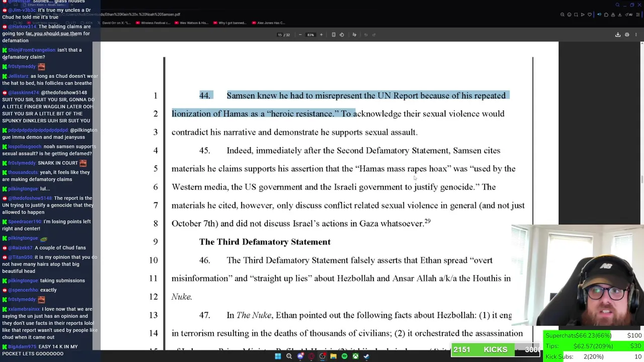Image resolution: width=644 pixels, height=362 pixels.
Task: Open Windows taskbar search
Action: click(x=289, y=356)
